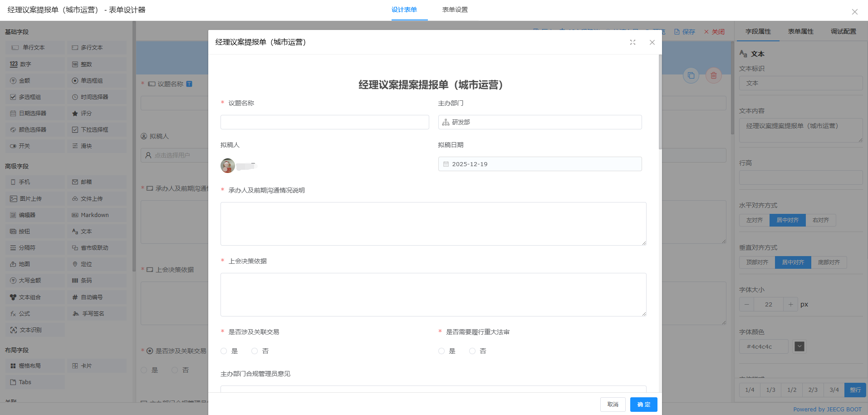Select the 多行文本 field component
The image size is (868, 415).
coord(97,48)
